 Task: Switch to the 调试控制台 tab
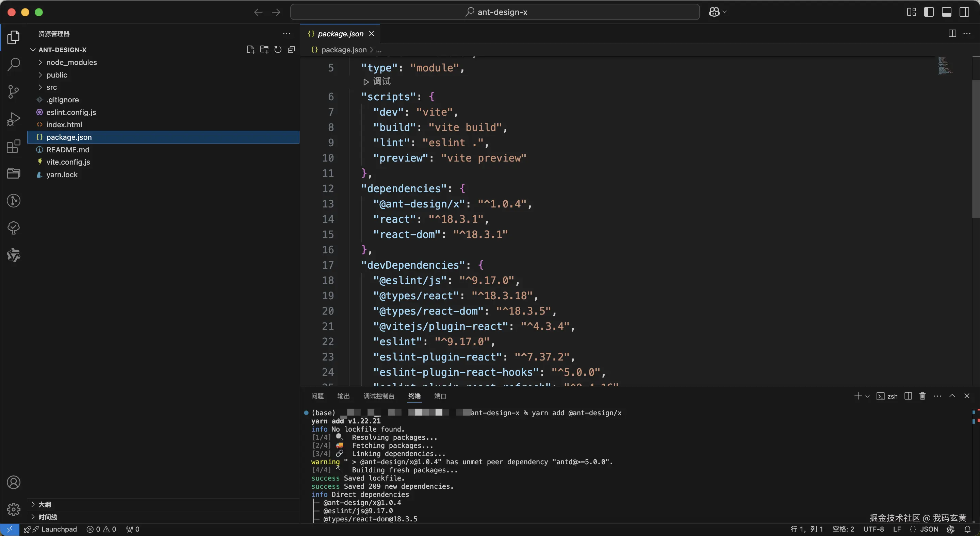378,396
